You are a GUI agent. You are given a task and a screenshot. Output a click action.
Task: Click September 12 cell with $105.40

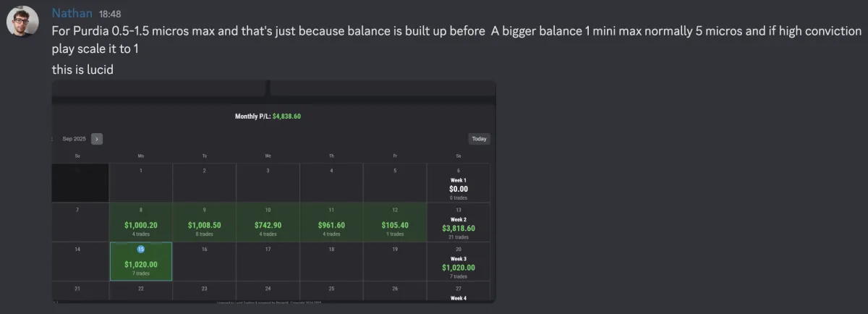coord(395,223)
